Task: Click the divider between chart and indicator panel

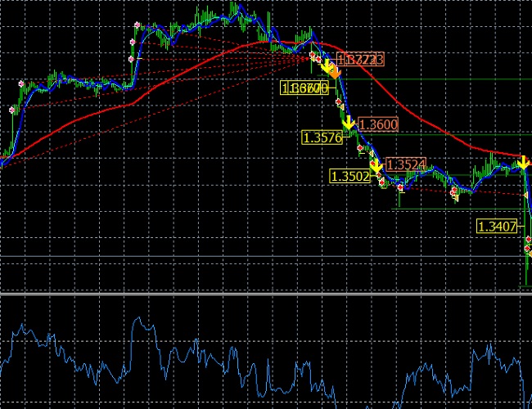Action: click(266, 293)
